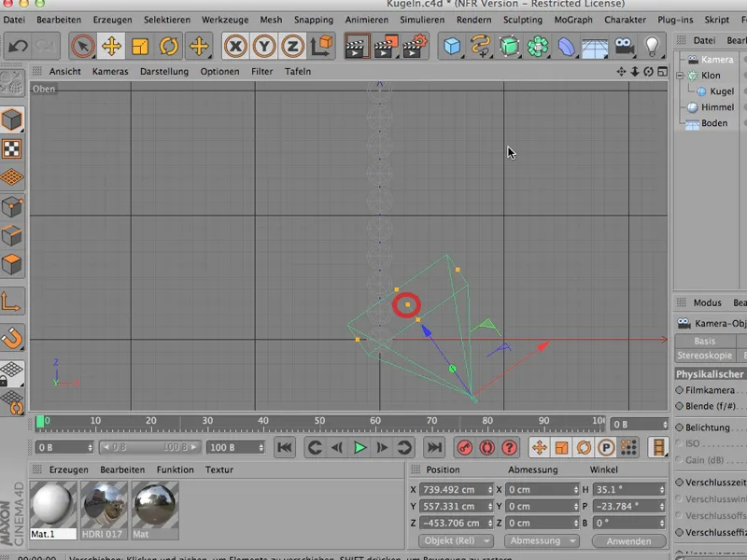Screen dimensions: 747x560
Task: Activate the Move tool in top toolbar
Action: (111, 46)
